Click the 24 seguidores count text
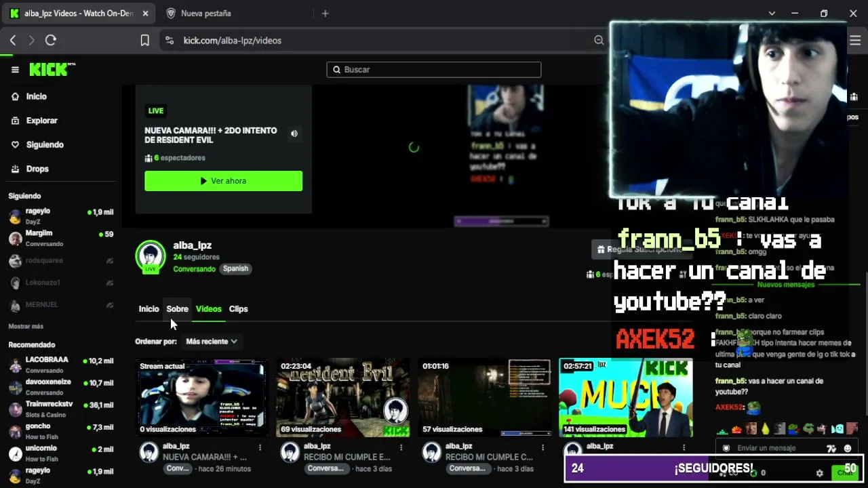The height and width of the screenshot is (488, 868). [196, 258]
